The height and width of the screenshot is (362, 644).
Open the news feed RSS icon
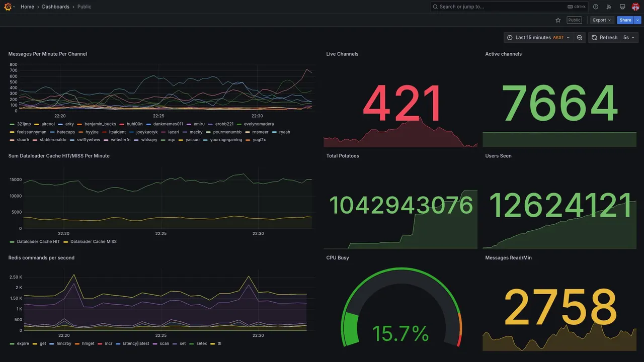click(x=609, y=7)
